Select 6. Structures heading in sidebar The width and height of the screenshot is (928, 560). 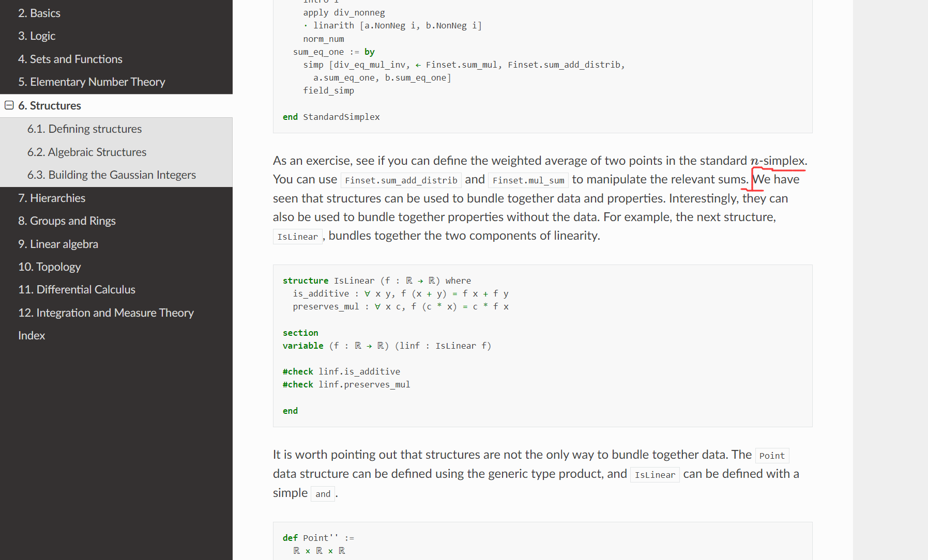(x=50, y=105)
